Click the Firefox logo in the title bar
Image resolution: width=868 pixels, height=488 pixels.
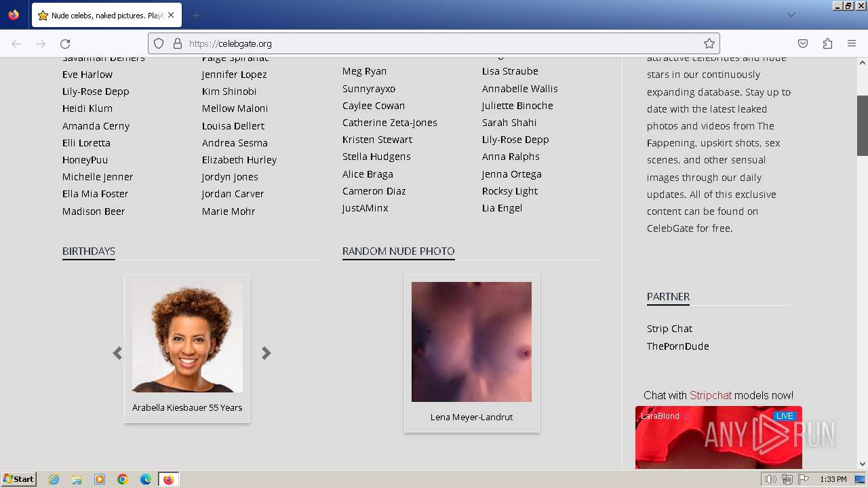click(14, 15)
